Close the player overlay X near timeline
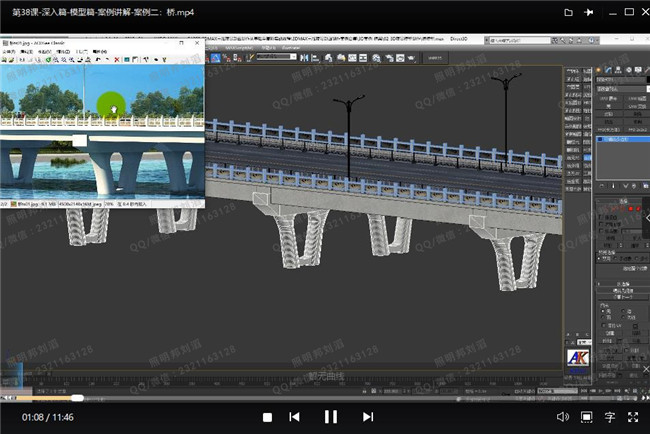Viewport: 650px width, 434px height. tap(646, 369)
